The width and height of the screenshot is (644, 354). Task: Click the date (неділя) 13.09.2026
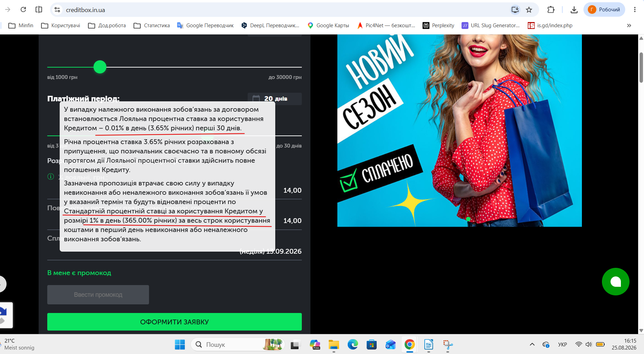coord(271,251)
